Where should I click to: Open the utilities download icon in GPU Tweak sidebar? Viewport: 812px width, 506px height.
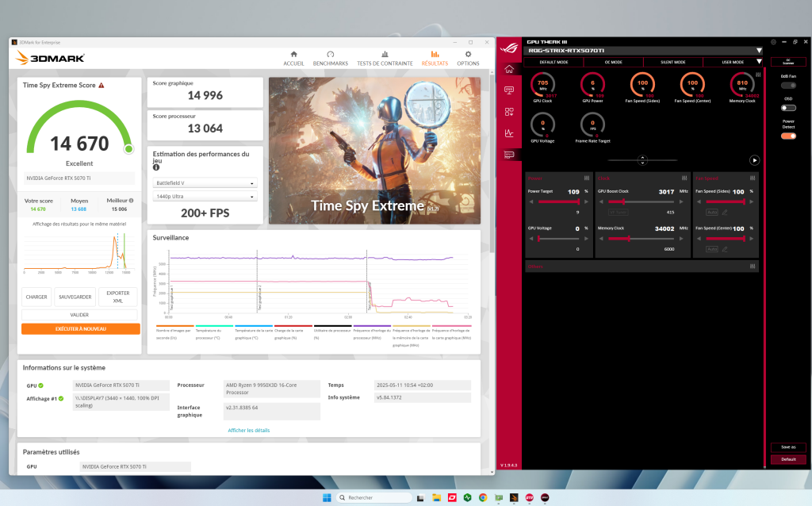[509, 112]
